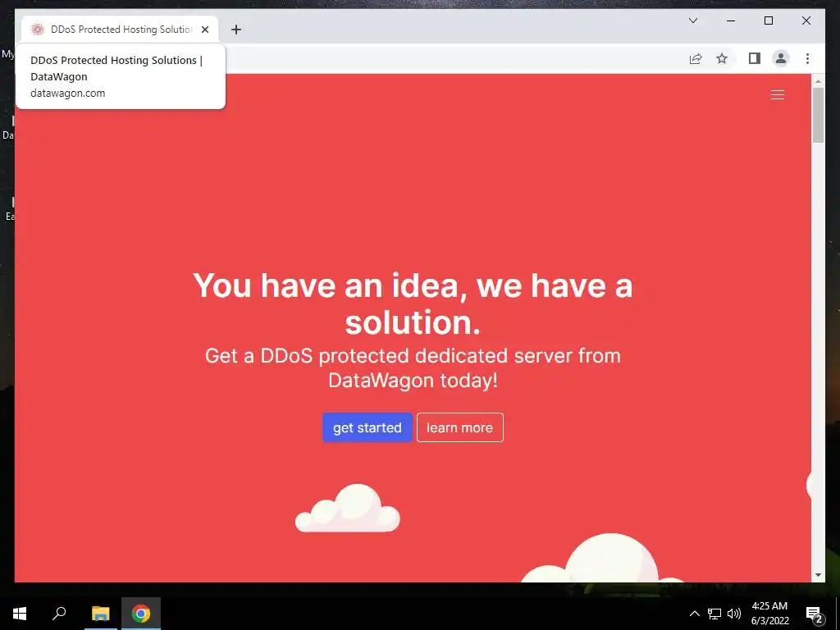Select the DDoS Protected Hosting Solutions tab

[x=120, y=30]
